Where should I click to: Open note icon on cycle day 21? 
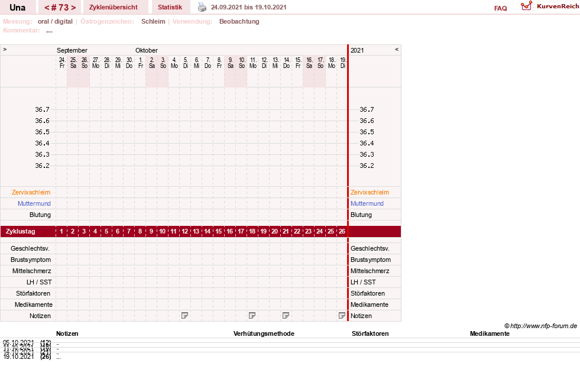click(x=286, y=316)
